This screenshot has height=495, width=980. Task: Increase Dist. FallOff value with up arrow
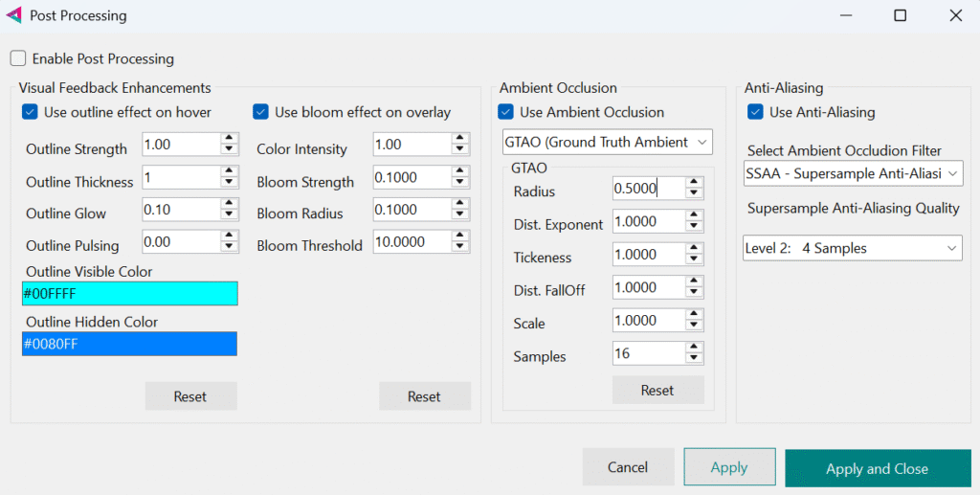tap(695, 281)
